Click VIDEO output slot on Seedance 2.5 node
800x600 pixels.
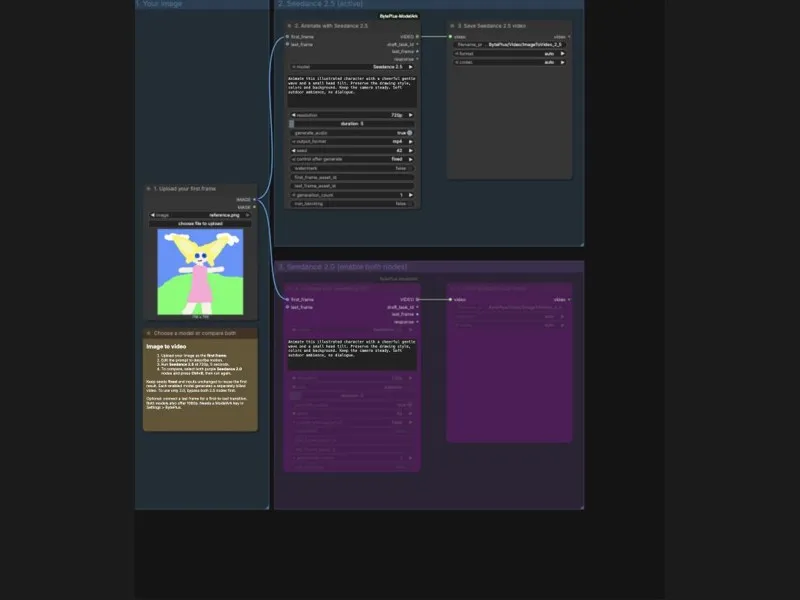(x=417, y=37)
